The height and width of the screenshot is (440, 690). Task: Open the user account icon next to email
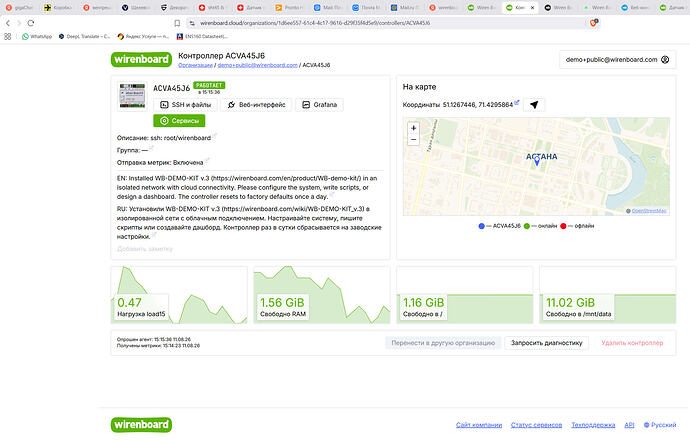click(x=665, y=59)
